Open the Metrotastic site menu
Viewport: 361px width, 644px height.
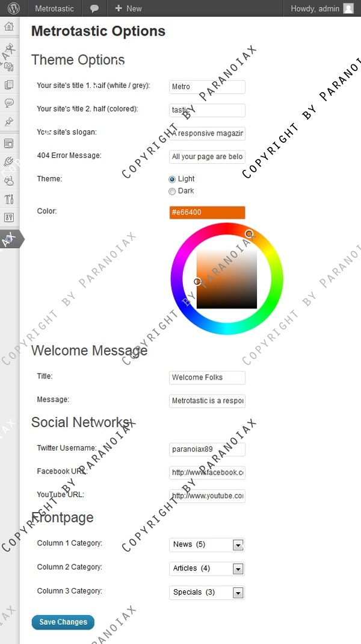[x=55, y=8]
